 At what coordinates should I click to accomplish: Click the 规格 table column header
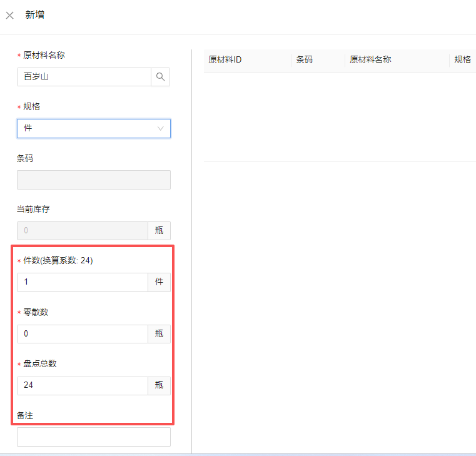[463, 60]
